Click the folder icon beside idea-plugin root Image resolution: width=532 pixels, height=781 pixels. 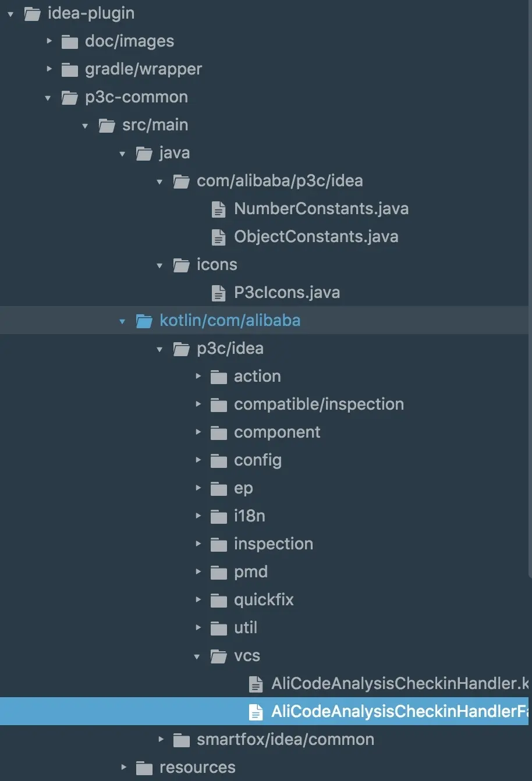tap(32, 13)
